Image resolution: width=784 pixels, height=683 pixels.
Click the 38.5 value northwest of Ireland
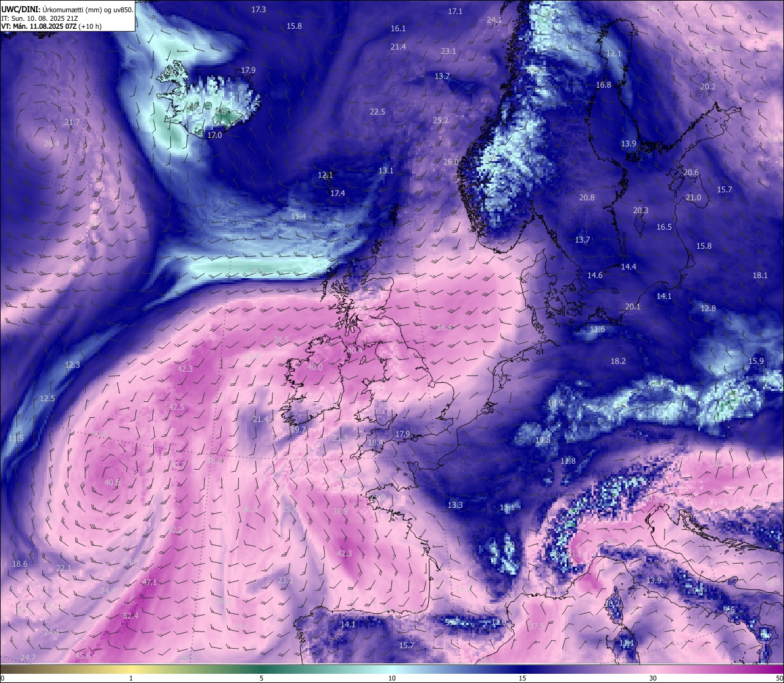(282, 339)
